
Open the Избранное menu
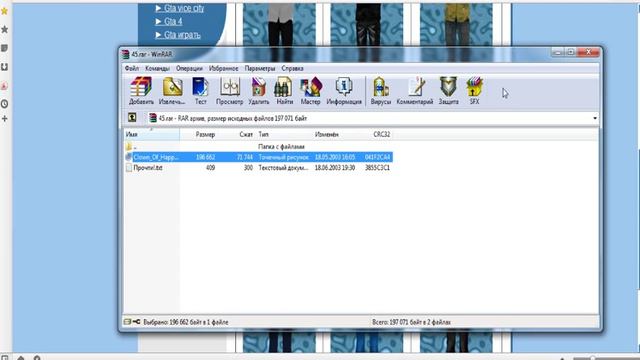point(223,68)
